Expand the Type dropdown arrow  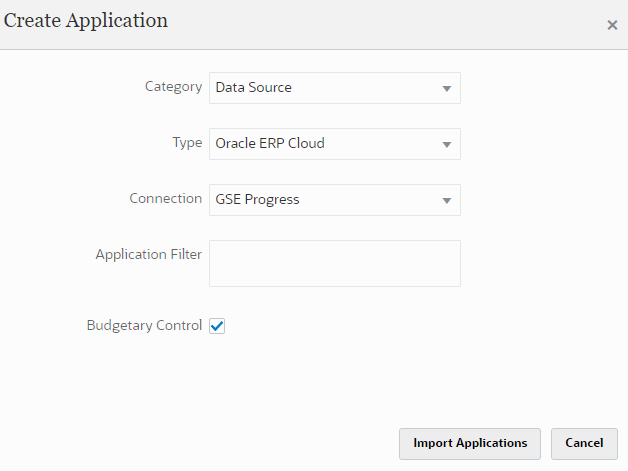[x=447, y=144]
